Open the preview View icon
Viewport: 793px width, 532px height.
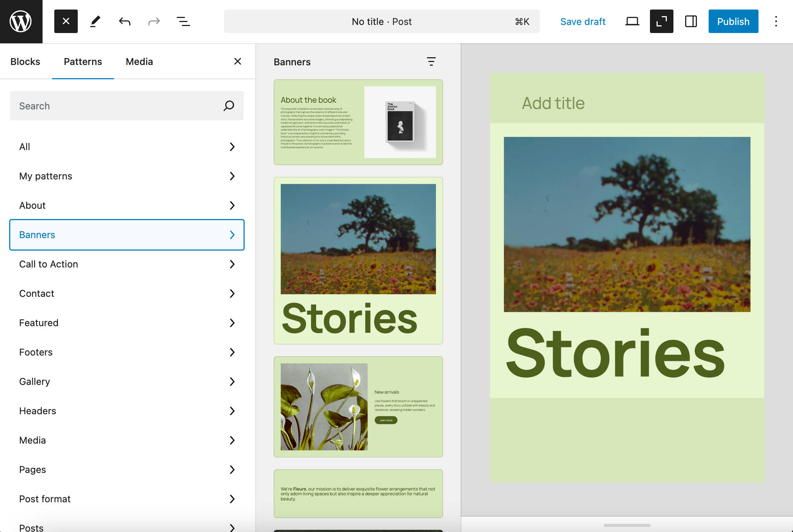click(x=632, y=21)
